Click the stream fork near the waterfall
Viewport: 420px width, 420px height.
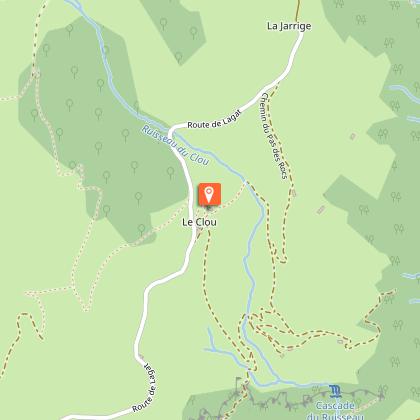[279, 380]
